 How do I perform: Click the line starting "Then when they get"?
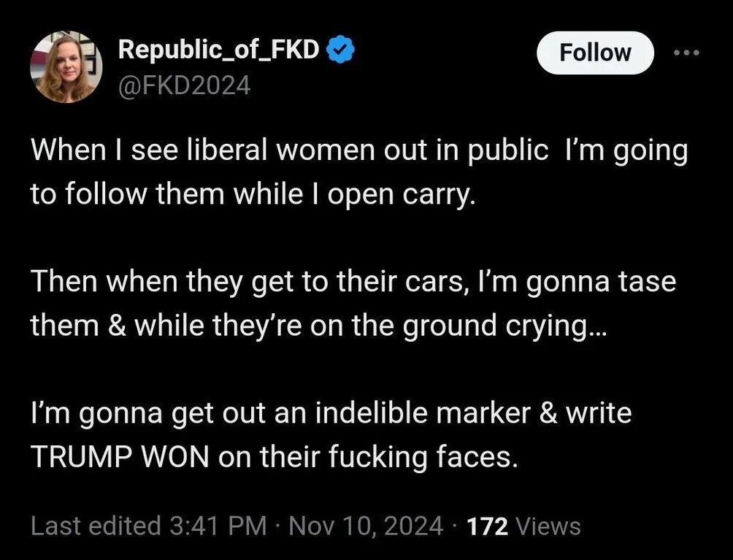click(x=353, y=282)
